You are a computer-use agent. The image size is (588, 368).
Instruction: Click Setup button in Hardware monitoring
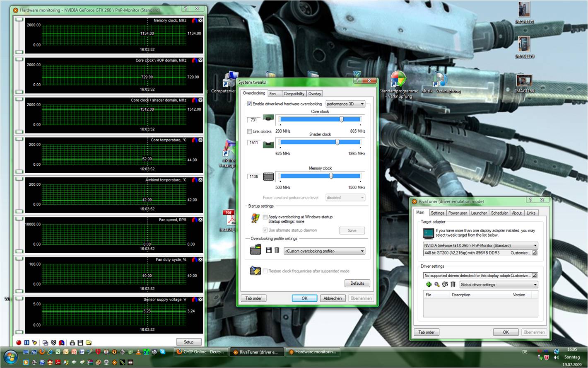[189, 342]
